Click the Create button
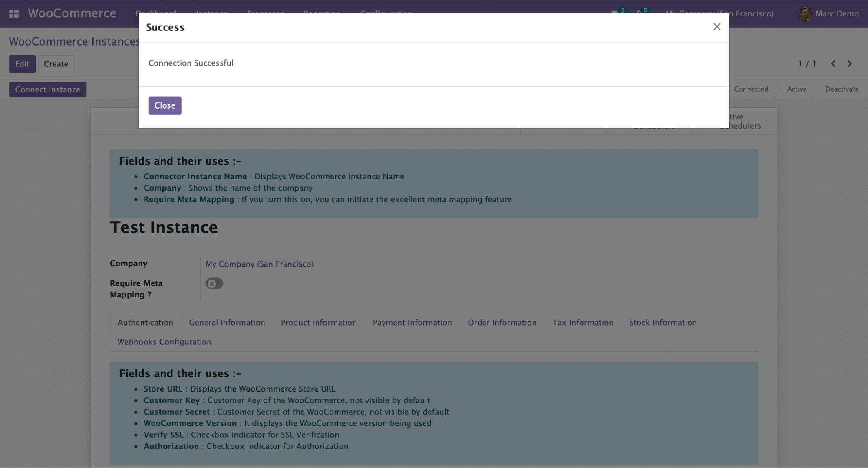This screenshot has height=468, width=868. click(56, 64)
